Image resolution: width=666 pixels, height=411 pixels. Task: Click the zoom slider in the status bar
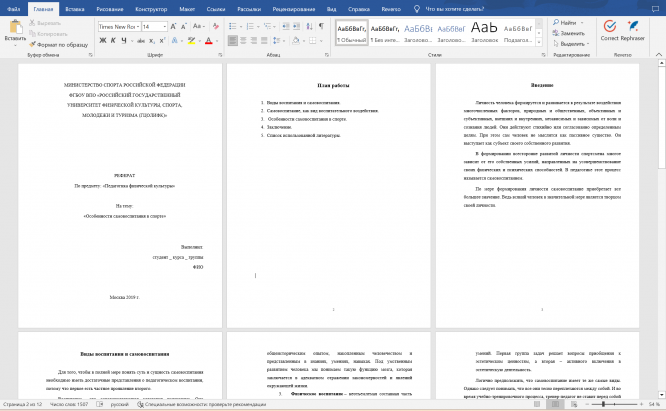(x=614, y=404)
